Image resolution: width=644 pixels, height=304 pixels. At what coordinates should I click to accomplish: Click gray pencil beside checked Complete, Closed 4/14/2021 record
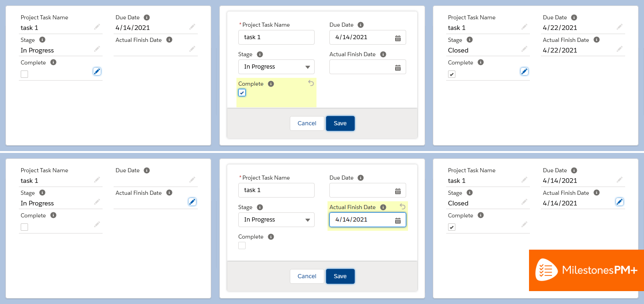524,224
